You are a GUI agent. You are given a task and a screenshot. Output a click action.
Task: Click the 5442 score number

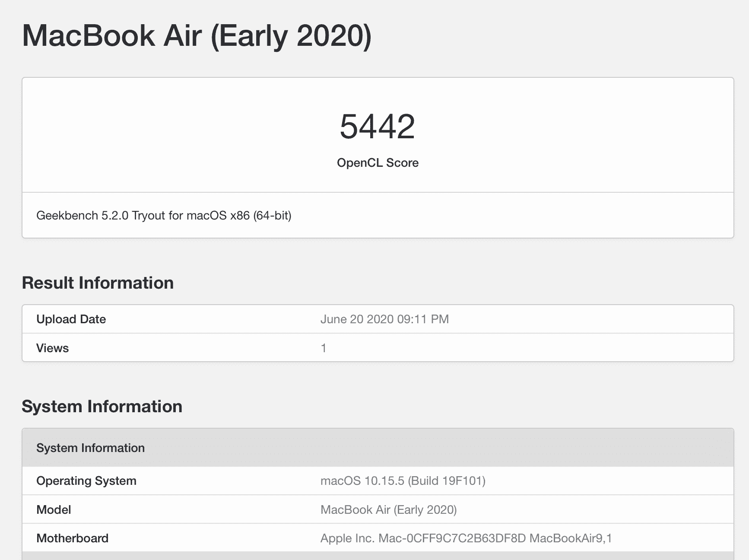(377, 127)
